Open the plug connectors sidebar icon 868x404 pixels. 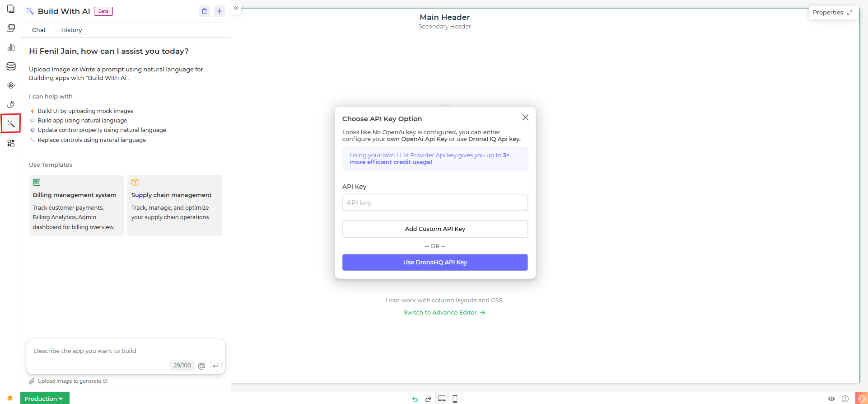click(11, 104)
